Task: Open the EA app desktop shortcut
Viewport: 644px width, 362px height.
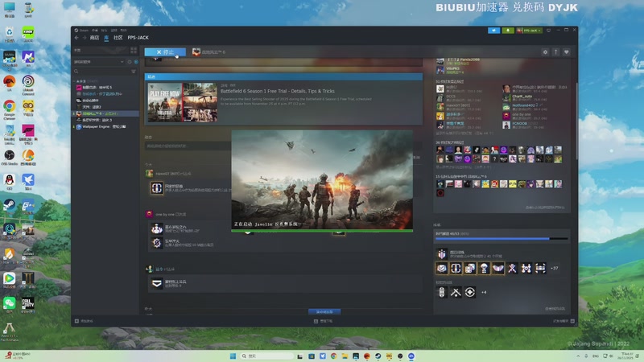Action: (x=9, y=84)
